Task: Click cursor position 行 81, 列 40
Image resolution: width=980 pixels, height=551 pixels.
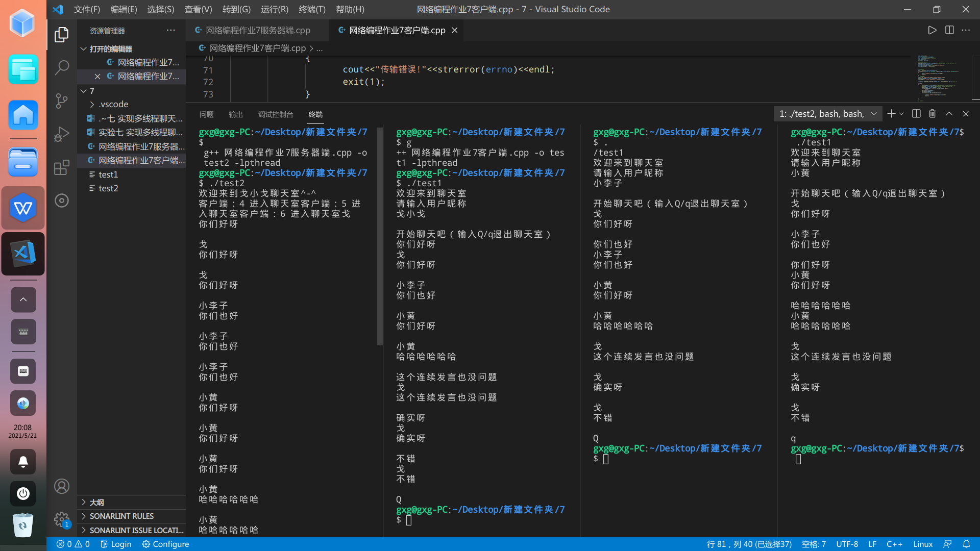Action: click(749, 544)
